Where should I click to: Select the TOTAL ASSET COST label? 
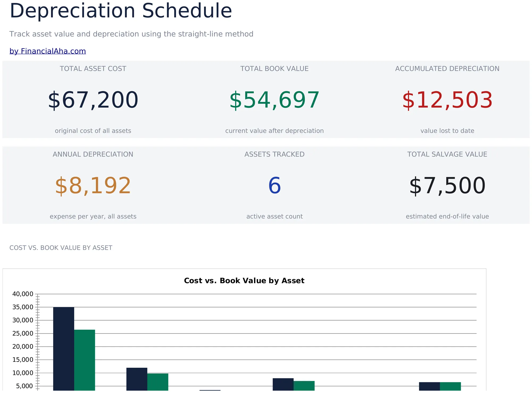point(93,69)
